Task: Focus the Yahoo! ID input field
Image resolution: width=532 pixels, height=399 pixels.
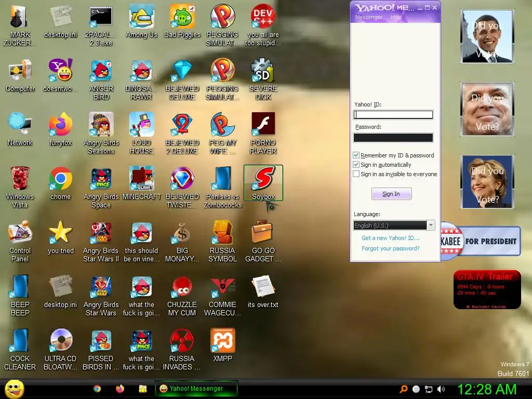Action: [x=393, y=115]
